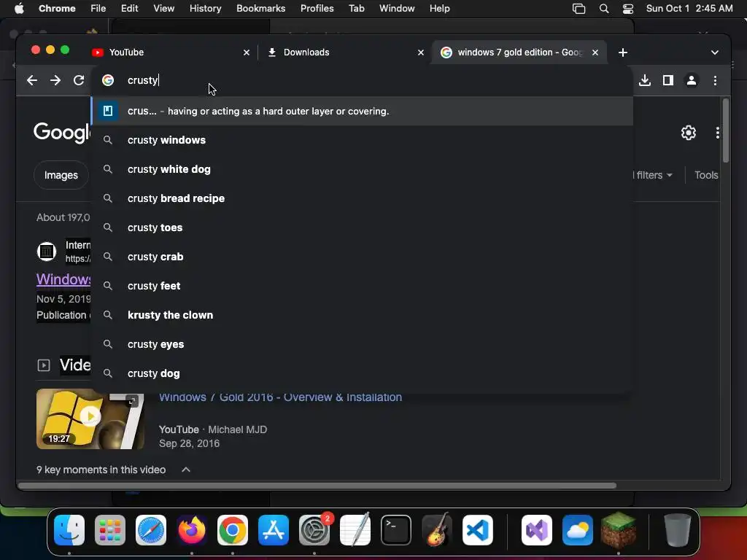
Task: Click the vertical page scrollbar
Action: pos(726,131)
